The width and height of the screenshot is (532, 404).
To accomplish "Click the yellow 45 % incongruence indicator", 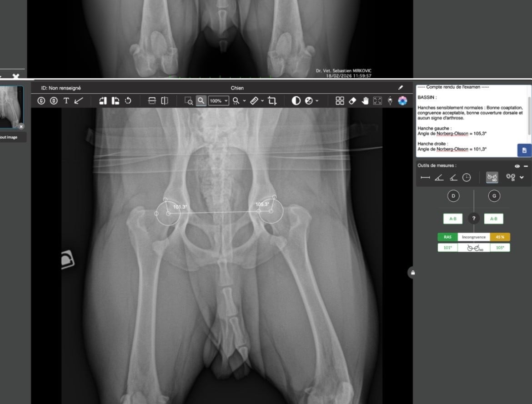I will 500,237.
